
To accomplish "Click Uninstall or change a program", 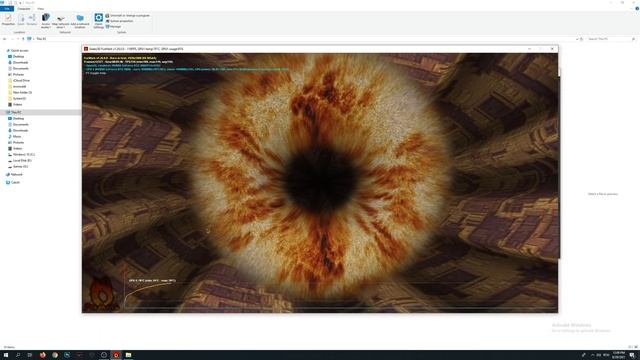I will coord(128,16).
